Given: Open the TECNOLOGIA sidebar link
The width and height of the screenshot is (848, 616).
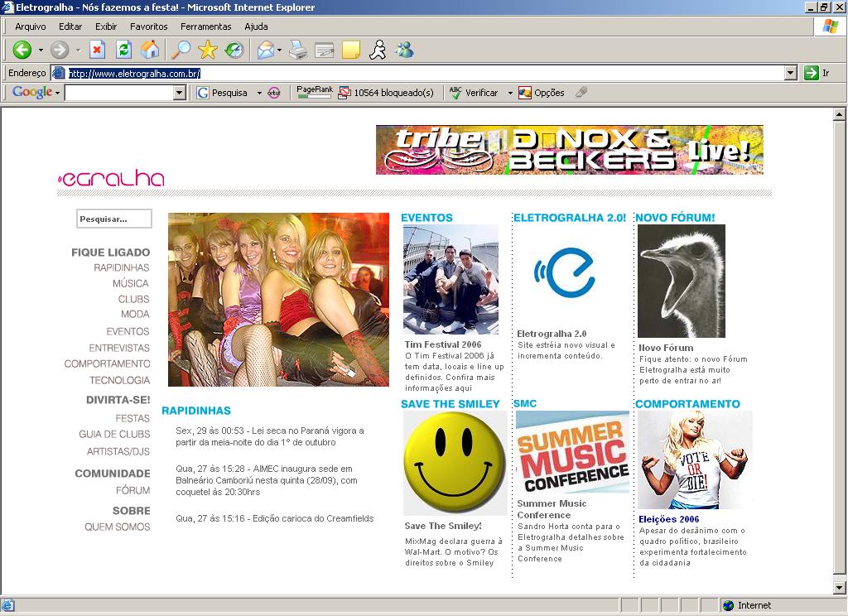Looking at the screenshot, I should [x=119, y=380].
